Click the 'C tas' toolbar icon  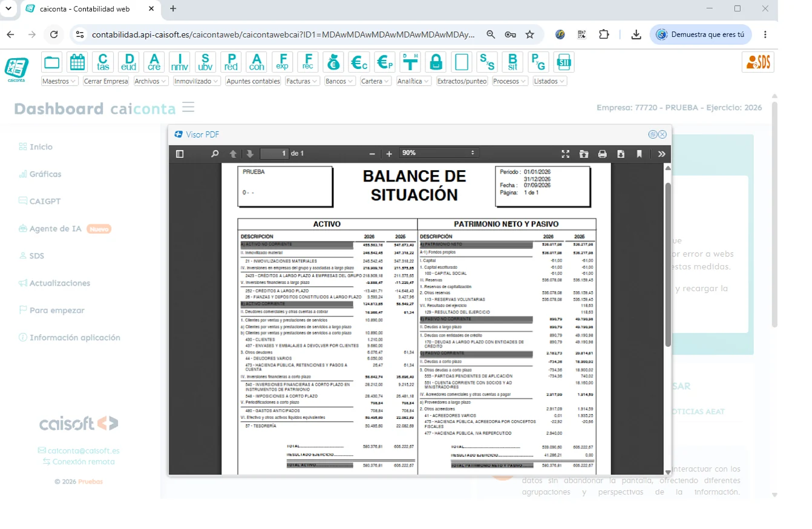pos(103,62)
